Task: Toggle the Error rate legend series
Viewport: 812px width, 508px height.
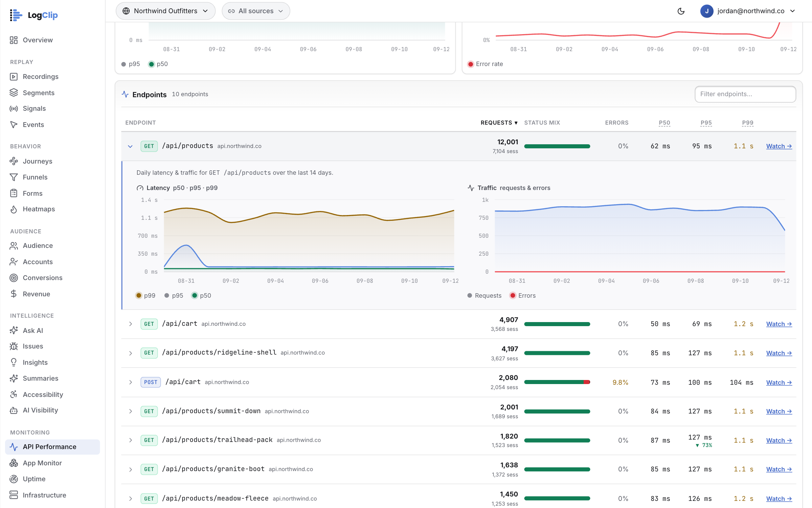Action: [485, 64]
